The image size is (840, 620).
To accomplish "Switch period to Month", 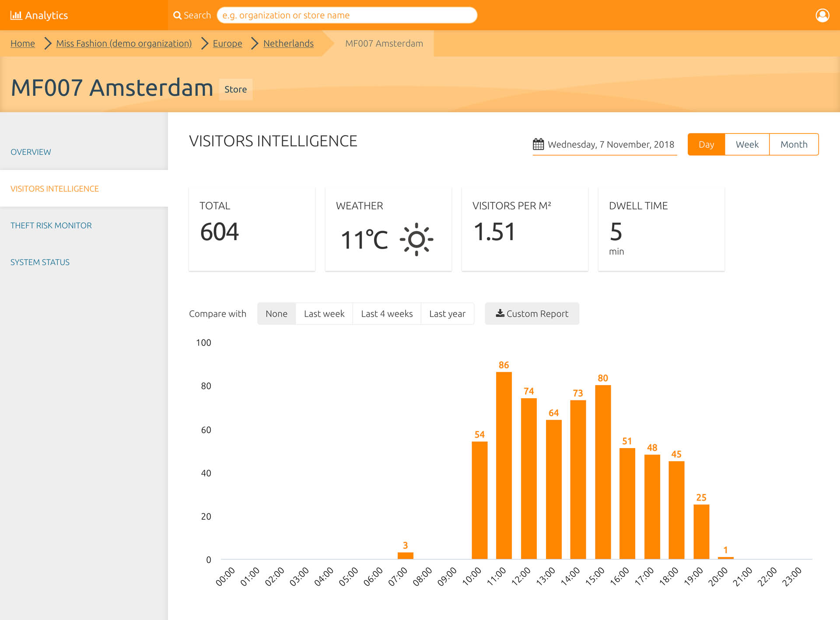I will point(794,144).
